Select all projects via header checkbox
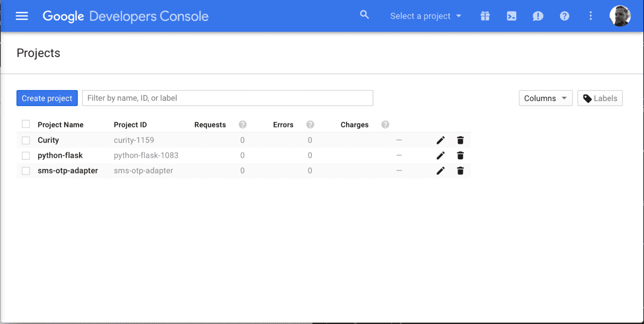This screenshot has height=324, width=644. tap(26, 124)
